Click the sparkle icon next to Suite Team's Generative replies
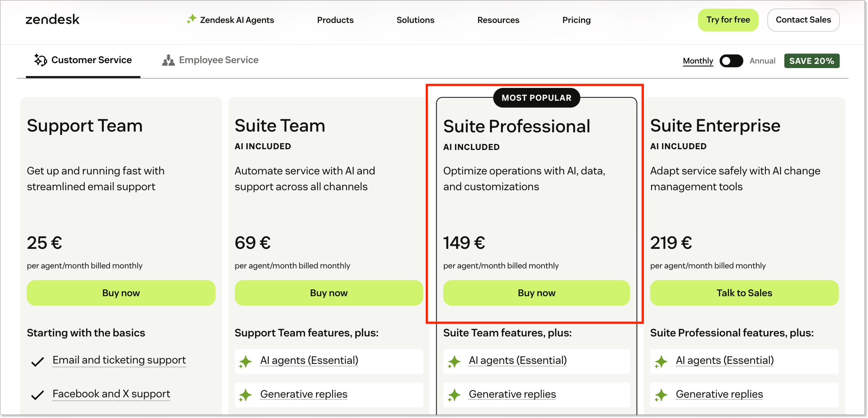868x418 pixels. (246, 395)
